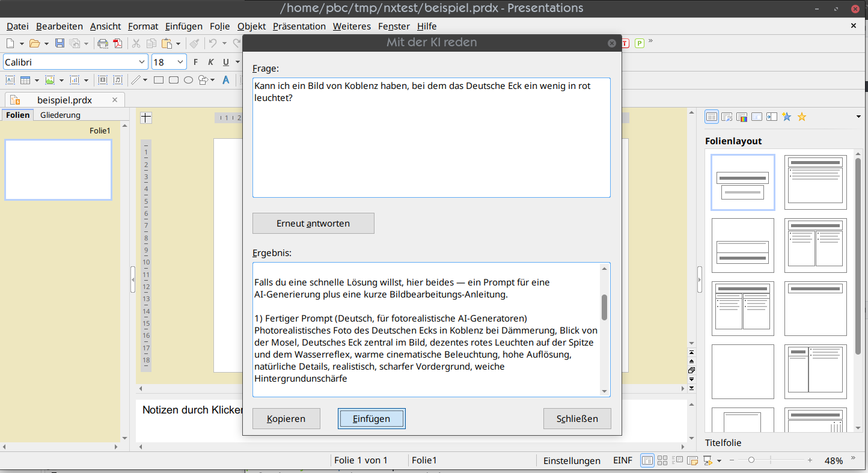Image resolution: width=868 pixels, height=473 pixels.
Task: Insert a text frame with the toolbar icon
Action: (10, 80)
